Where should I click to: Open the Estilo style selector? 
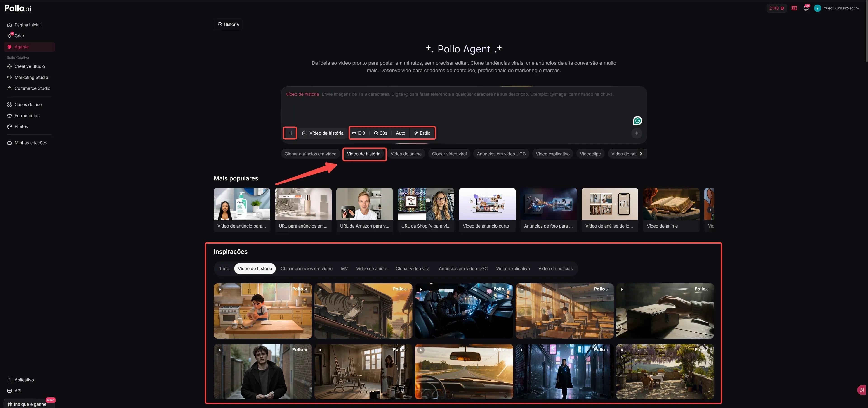(422, 133)
